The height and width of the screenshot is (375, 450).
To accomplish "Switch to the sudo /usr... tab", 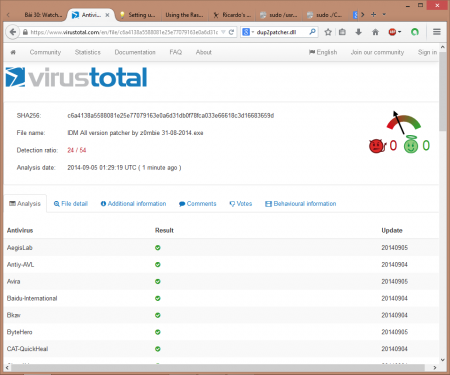I will click(x=279, y=15).
